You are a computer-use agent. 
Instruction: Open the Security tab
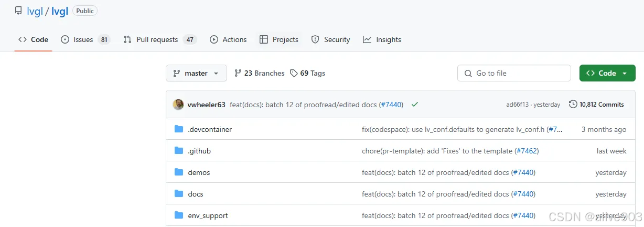click(330, 39)
